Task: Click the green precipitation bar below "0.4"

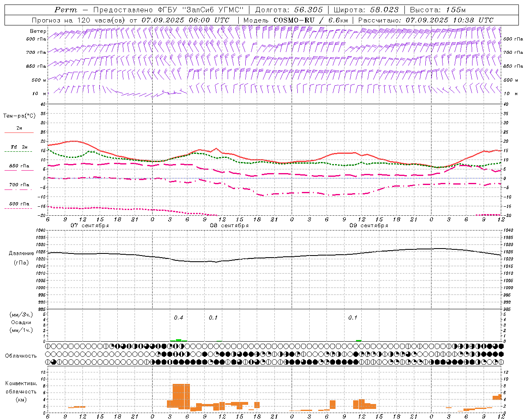Action: tap(179, 340)
